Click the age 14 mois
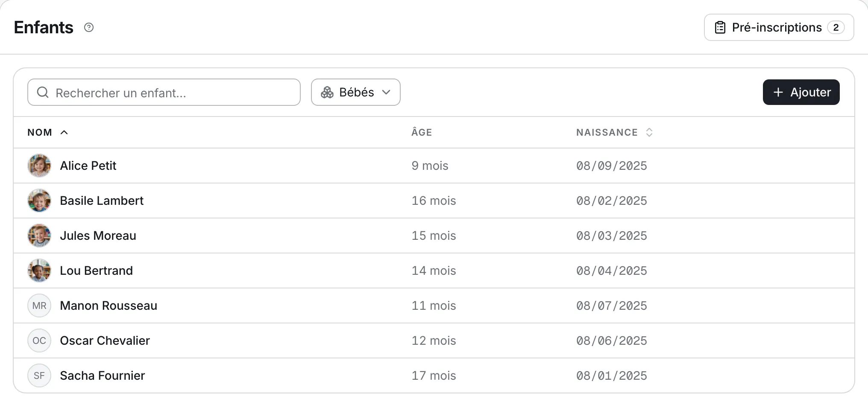This screenshot has height=419, width=868. click(x=434, y=271)
